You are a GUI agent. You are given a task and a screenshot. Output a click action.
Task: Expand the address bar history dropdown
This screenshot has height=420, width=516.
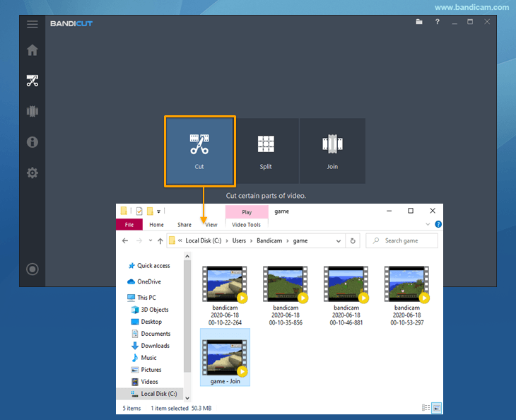click(x=339, y=241)
